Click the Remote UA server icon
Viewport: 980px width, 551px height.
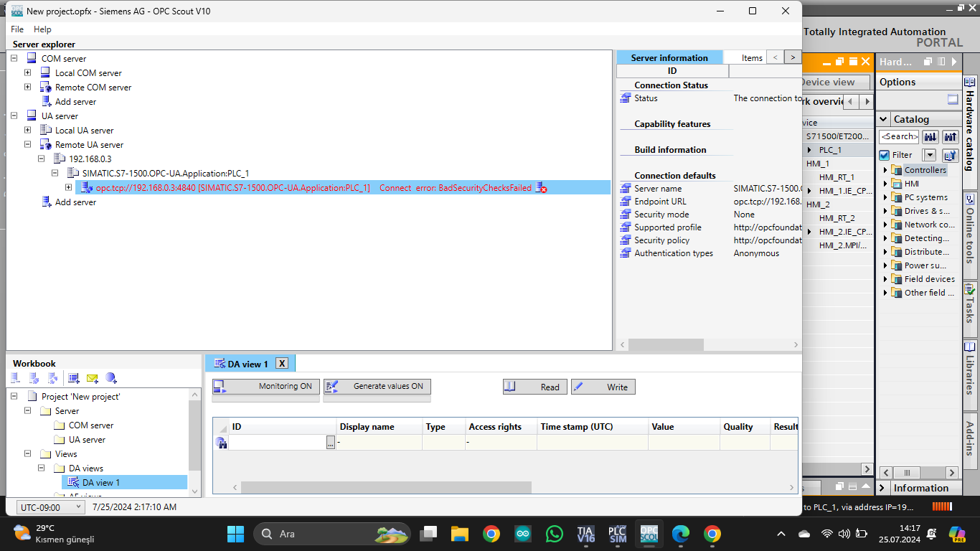(x=45, y=144)
